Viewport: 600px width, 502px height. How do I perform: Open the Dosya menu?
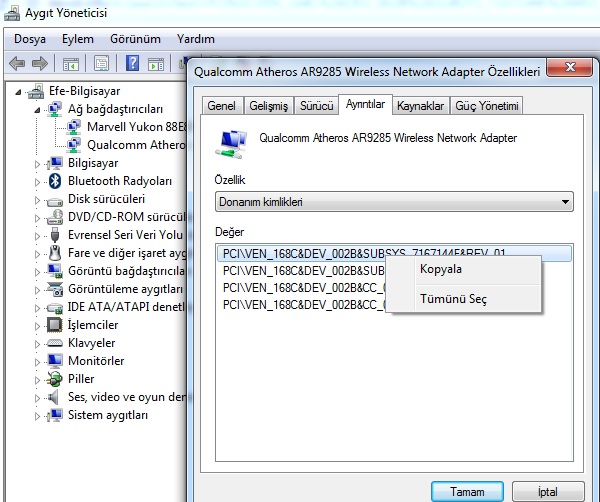[29, 39]
